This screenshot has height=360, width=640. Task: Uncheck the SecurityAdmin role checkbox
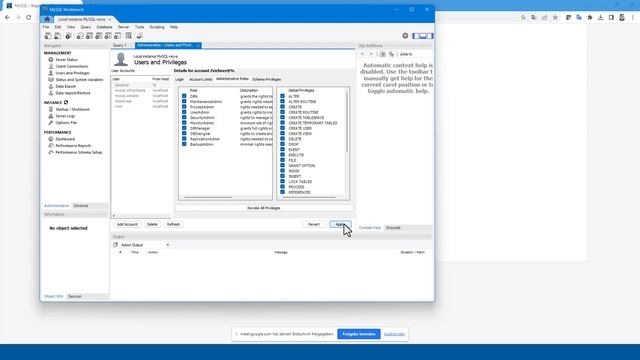pos(184,118)
